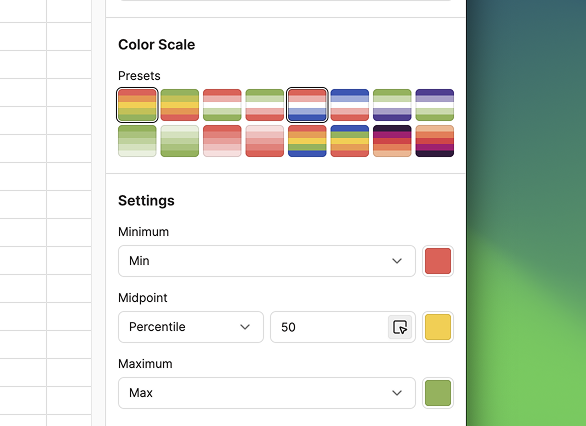
Task: Select the red-to-white fade preset
Action: 222,141
